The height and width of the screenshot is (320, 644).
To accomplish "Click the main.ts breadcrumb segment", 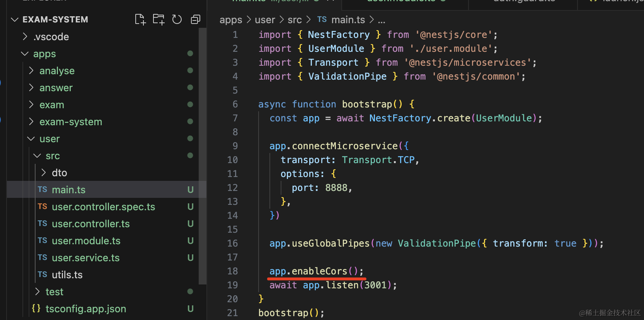I will (348, 20).
